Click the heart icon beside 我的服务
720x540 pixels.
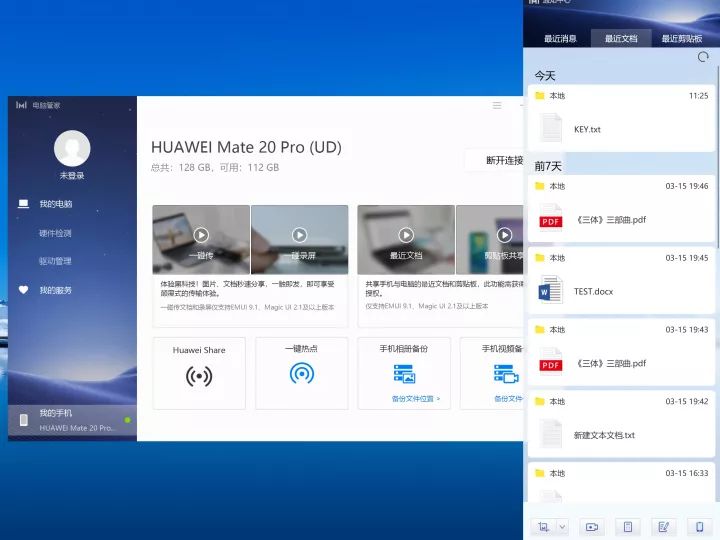[23, 290]
